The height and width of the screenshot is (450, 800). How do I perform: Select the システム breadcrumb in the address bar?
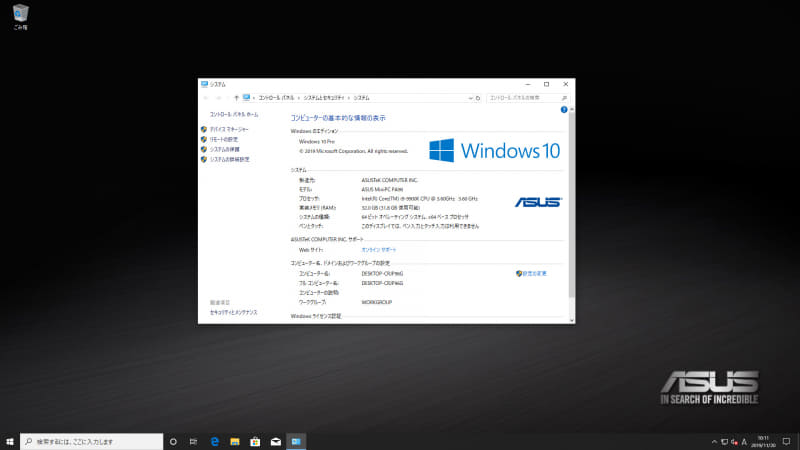[361, 98]
